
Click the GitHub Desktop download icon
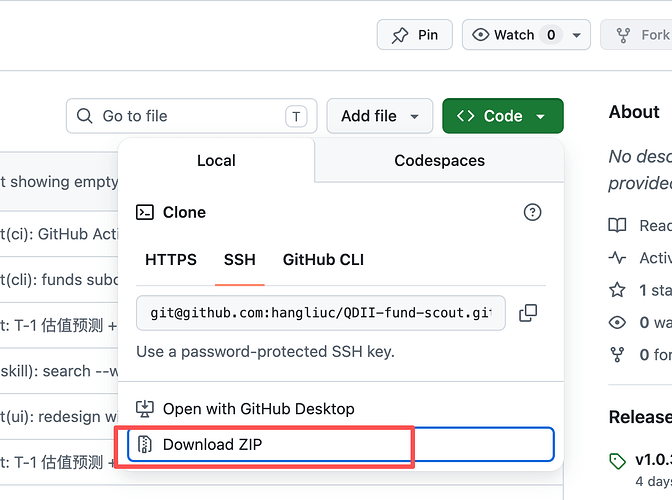click(145, 409)
